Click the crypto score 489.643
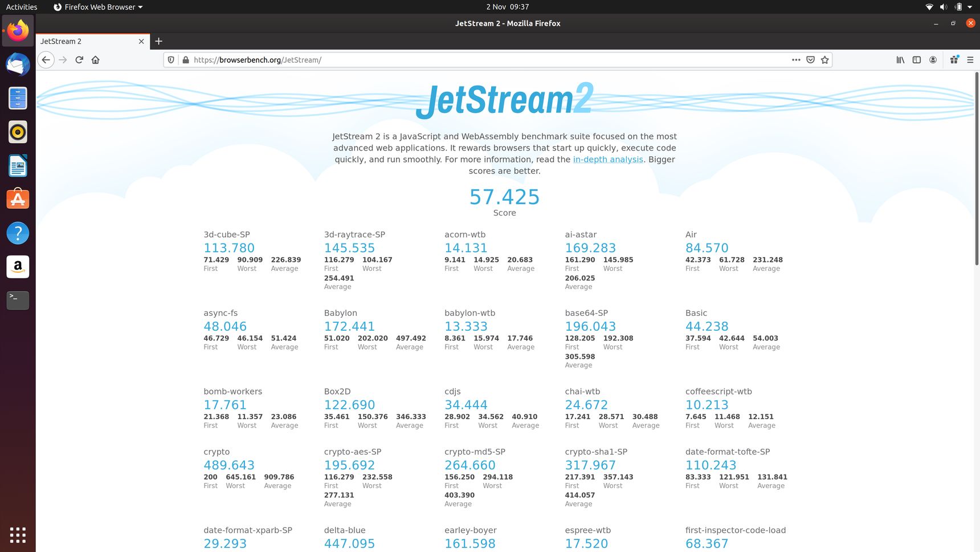The height and width of the screenshot is (552, 980). coord(229,465)
